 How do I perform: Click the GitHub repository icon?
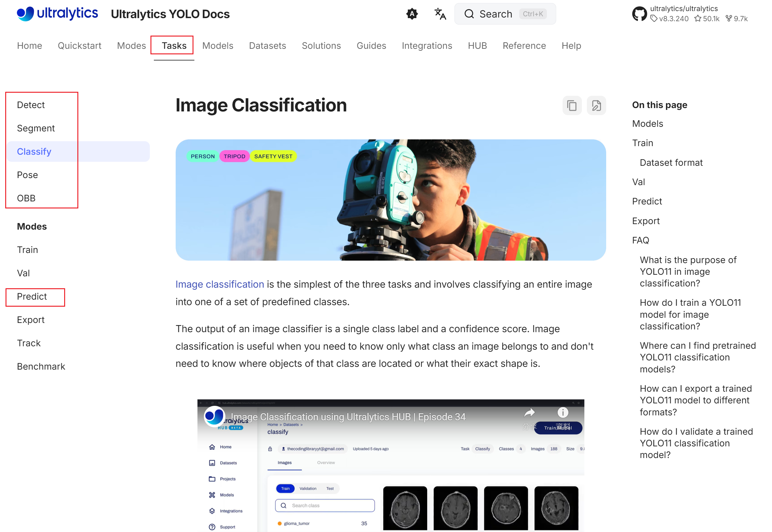click(639, 14)
